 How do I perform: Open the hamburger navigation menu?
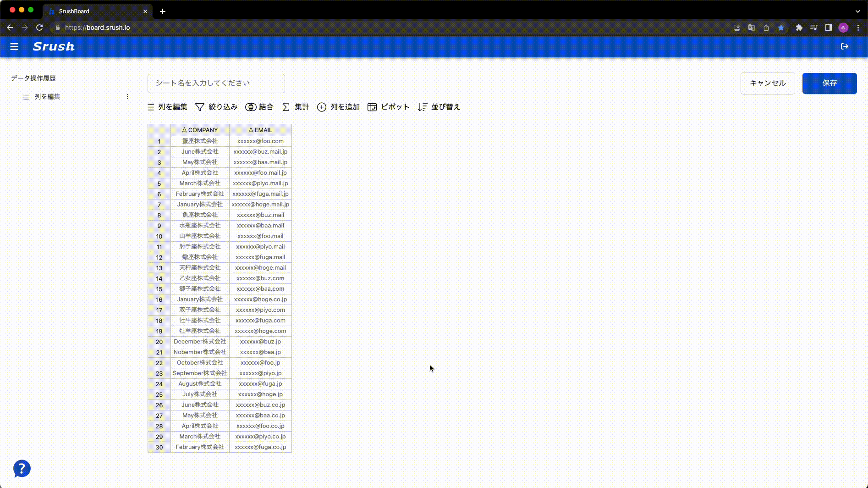pos(14,47)
